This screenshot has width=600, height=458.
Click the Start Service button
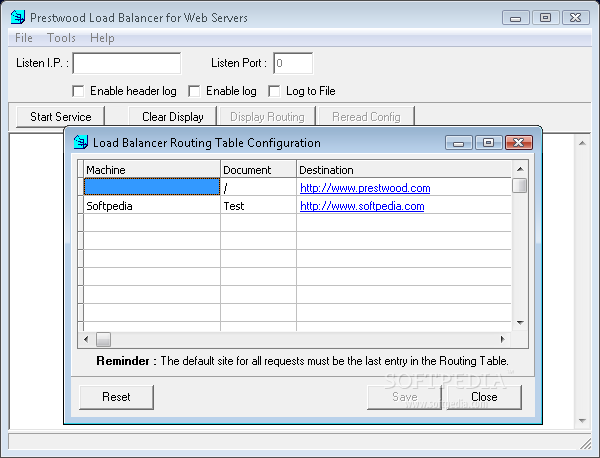pos(60,116)
